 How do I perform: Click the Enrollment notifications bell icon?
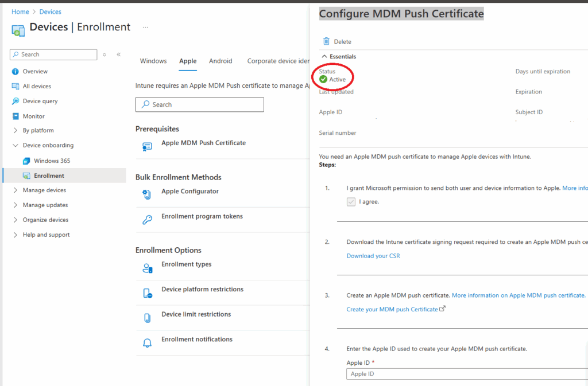148,343
